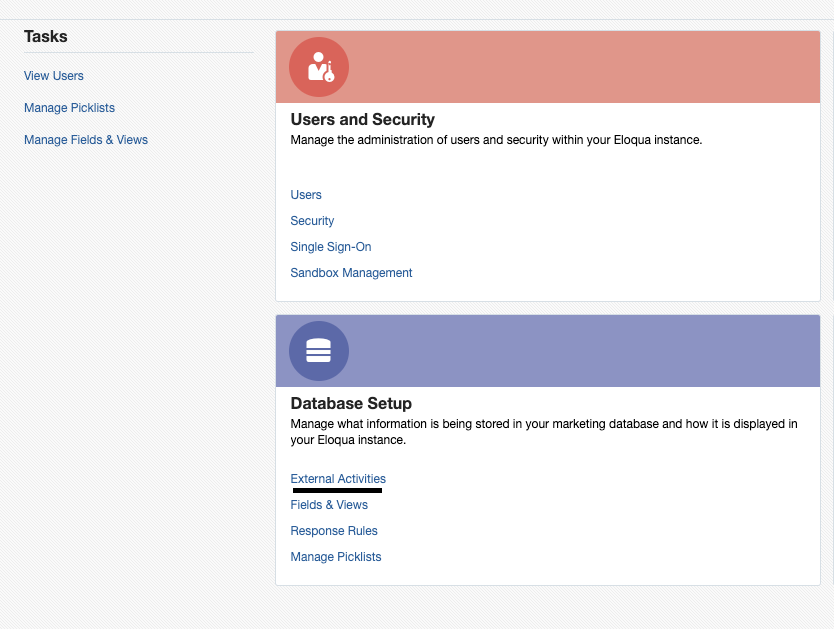This screenshot has height=629, width=834.
Task: Open Manage Picklists in Database Setup card
Action: (336, 557)
